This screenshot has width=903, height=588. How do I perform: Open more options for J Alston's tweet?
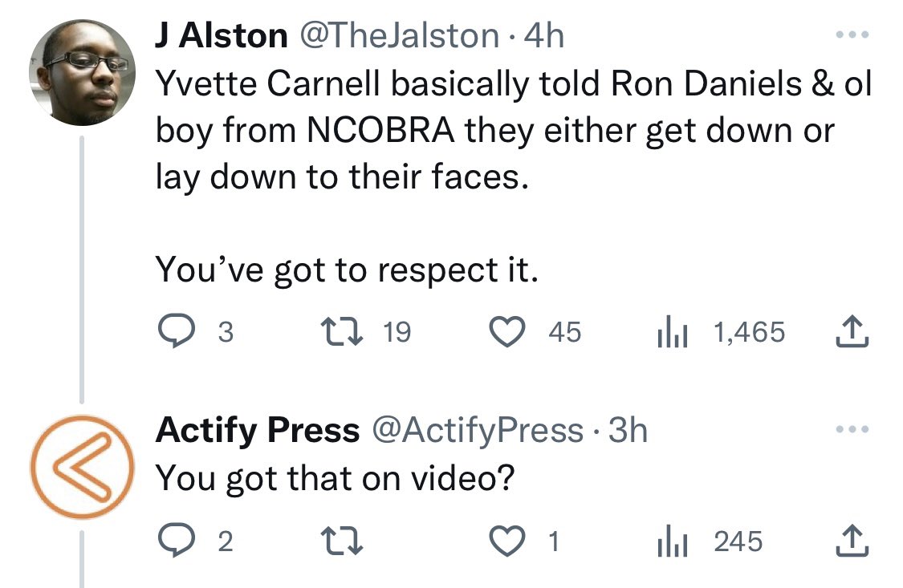click(x=852, y=35)
